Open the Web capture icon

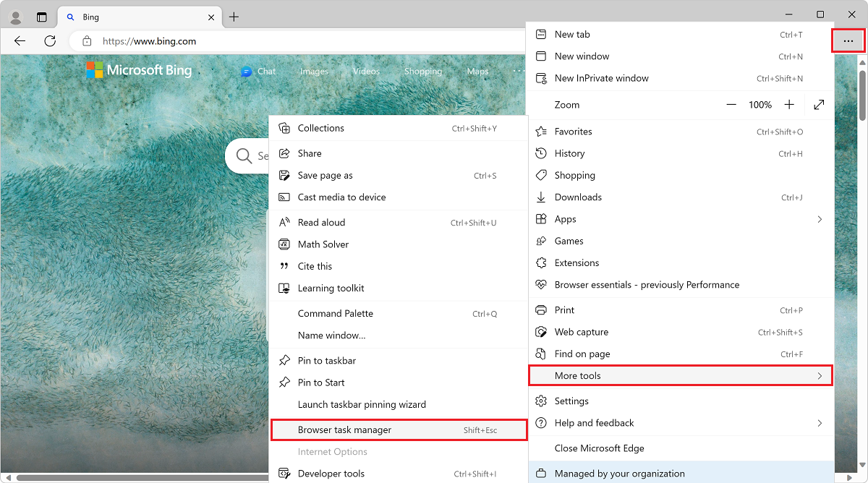coord(541,331)
